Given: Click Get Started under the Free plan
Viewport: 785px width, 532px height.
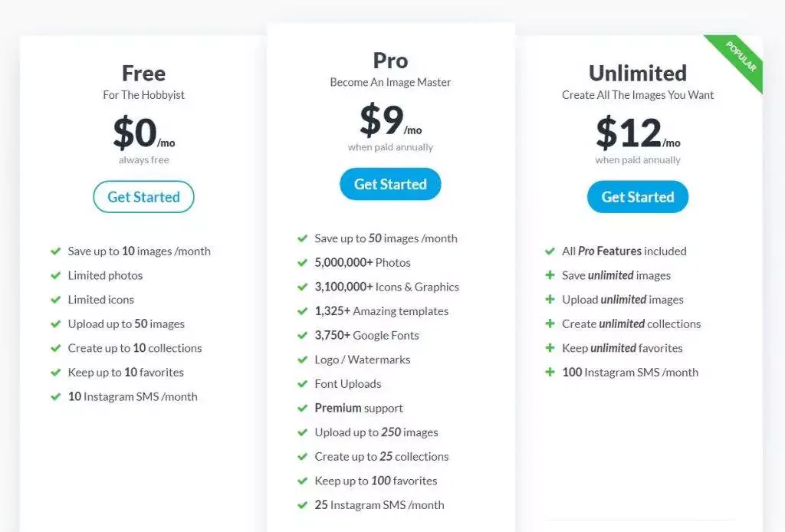Looking at the screenshot, I should [x=143, y=197].
